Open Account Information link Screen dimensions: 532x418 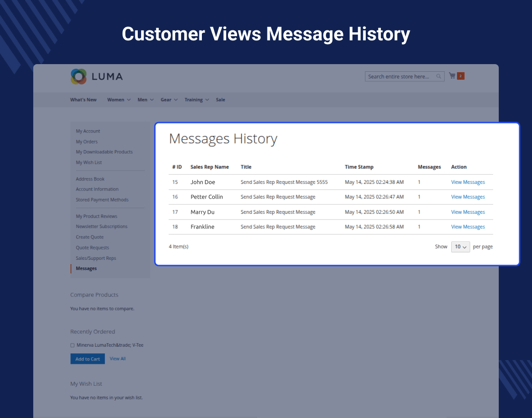click(97, 189)
